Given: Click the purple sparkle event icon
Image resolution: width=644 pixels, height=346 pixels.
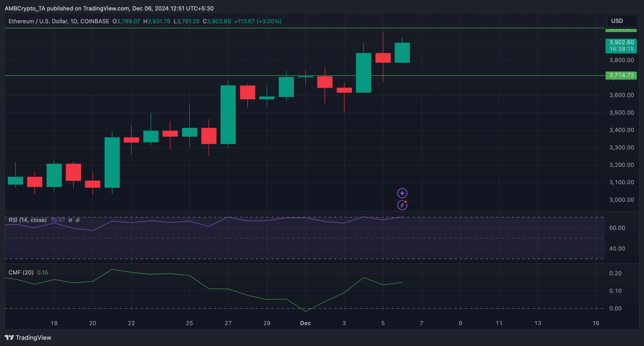Looking at the screenshot, I should pyautogui.click(x=402, y=193).
